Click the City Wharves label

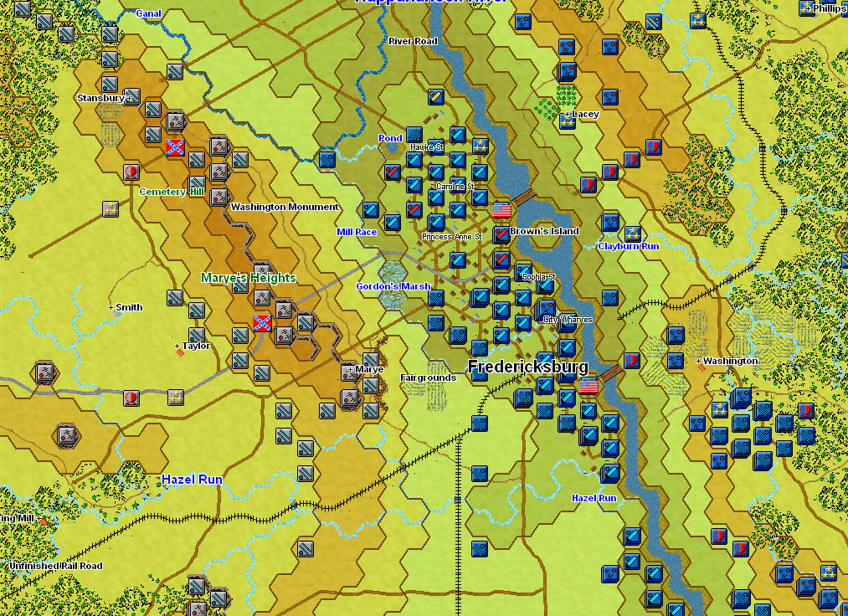(x=568, y=320)
